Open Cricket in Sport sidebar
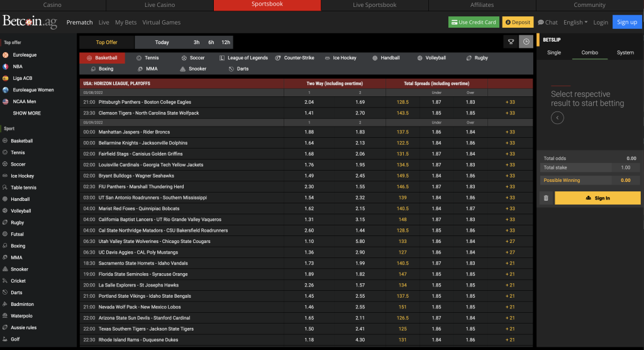Screen dimensions: 644x350 coord(18,281)
